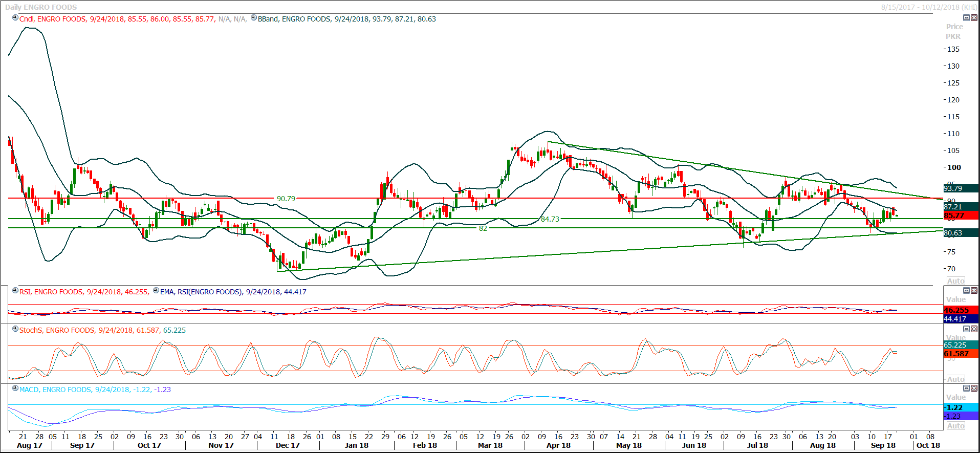Click the clock icon beside MACD label

(15, 389)
